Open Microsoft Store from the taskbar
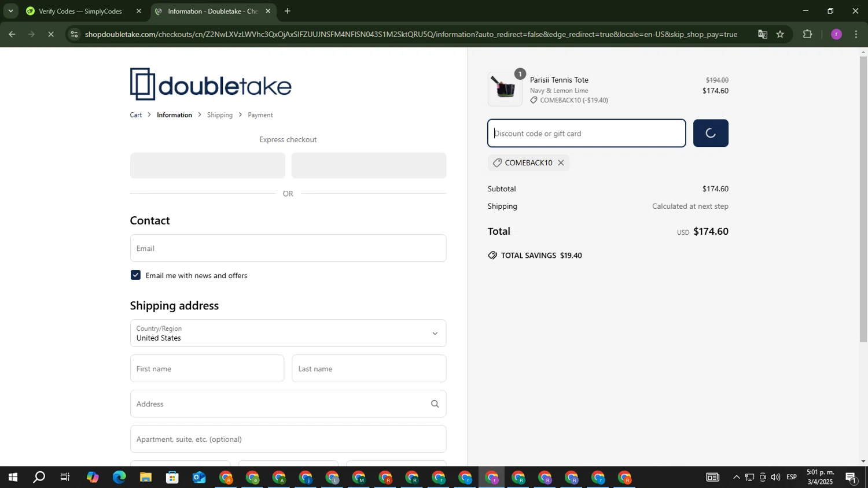This screenshot has height=488, width=868. (x=172, y=478)
